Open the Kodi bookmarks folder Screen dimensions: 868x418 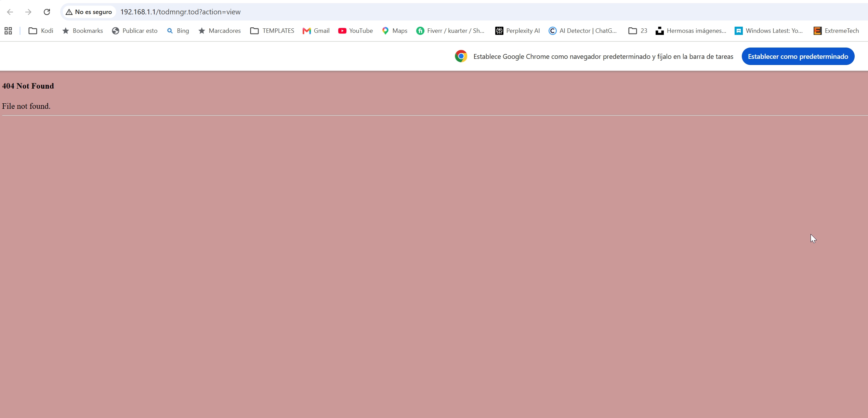[x=41, y=31]
